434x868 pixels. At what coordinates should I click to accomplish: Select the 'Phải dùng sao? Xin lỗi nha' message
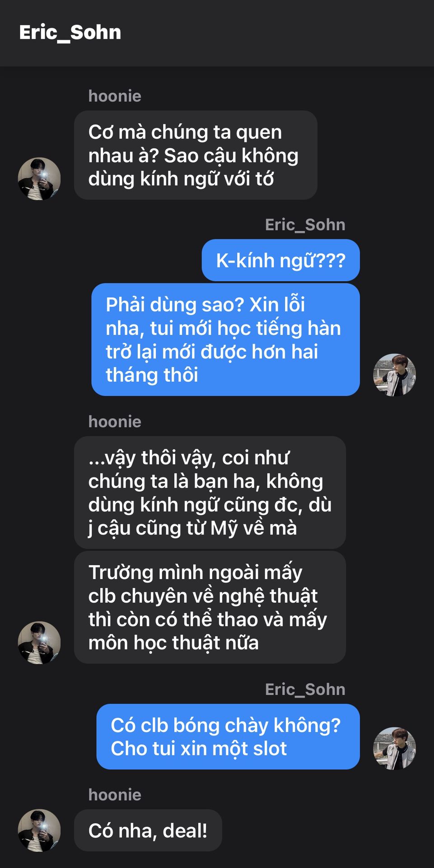pyautogui.click(x=225, y=340)
